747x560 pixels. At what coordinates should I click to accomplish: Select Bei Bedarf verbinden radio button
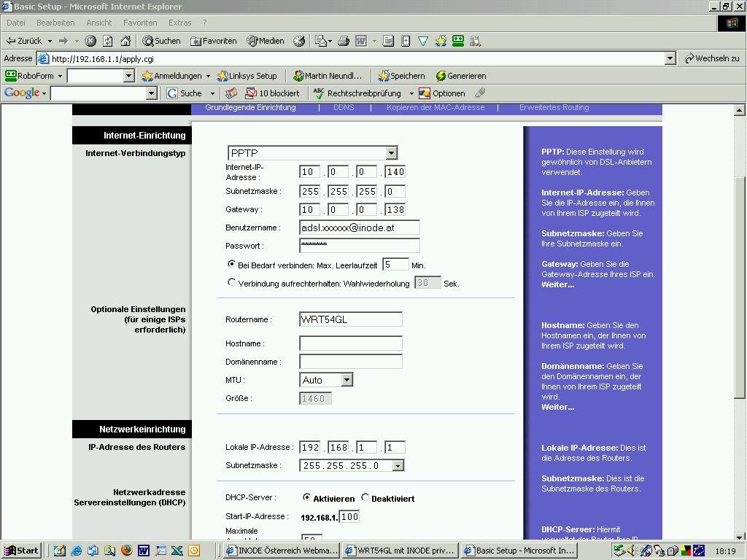pyautogui.click(x=231, y=264)
